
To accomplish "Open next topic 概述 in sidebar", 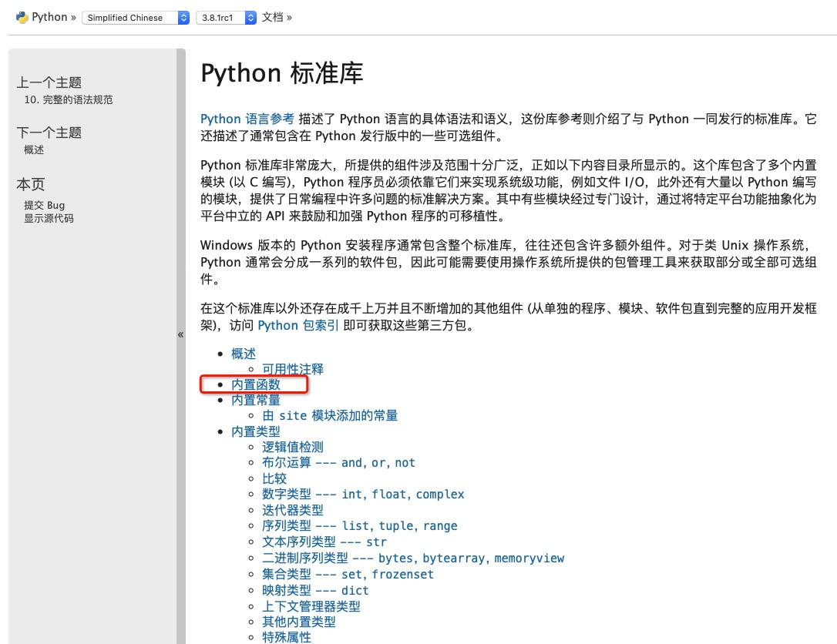I will pyautogui.click(x=34, y=150).
